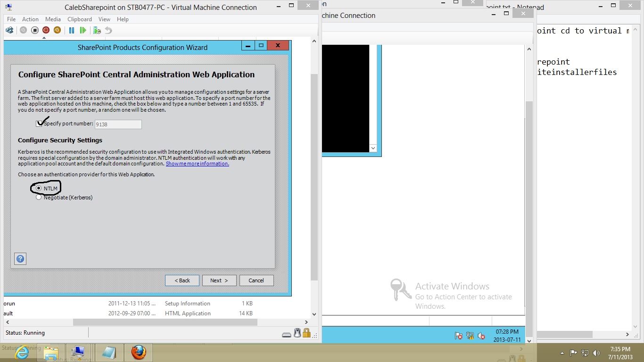This screenshot has height=362, width=644.
Task: Open the Clipboard menu
Action: point(80,19)
